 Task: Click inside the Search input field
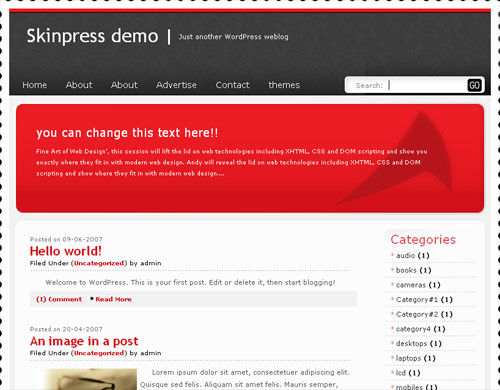tap(426, 85)
